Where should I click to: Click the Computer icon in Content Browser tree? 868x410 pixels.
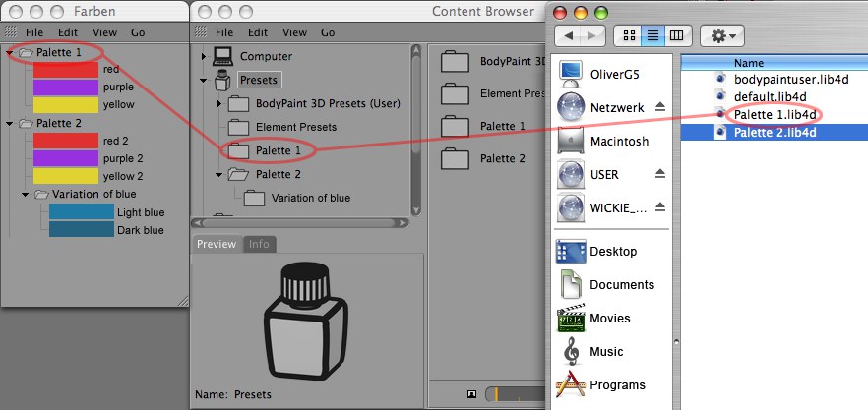coord(223,56)
